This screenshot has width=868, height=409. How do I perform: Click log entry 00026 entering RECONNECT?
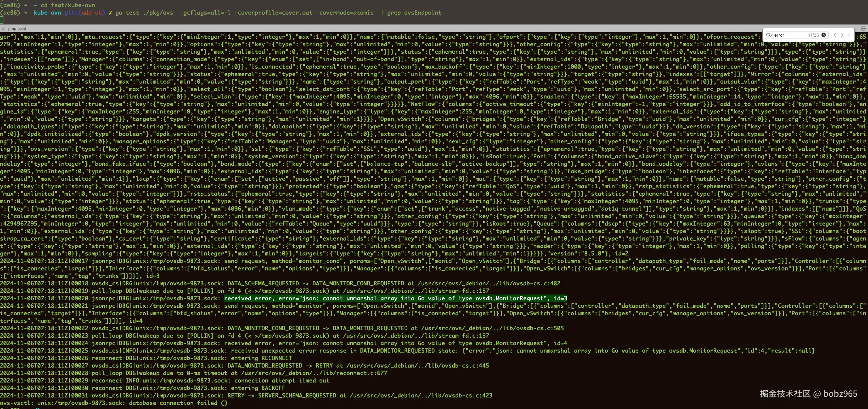point(146,358)
